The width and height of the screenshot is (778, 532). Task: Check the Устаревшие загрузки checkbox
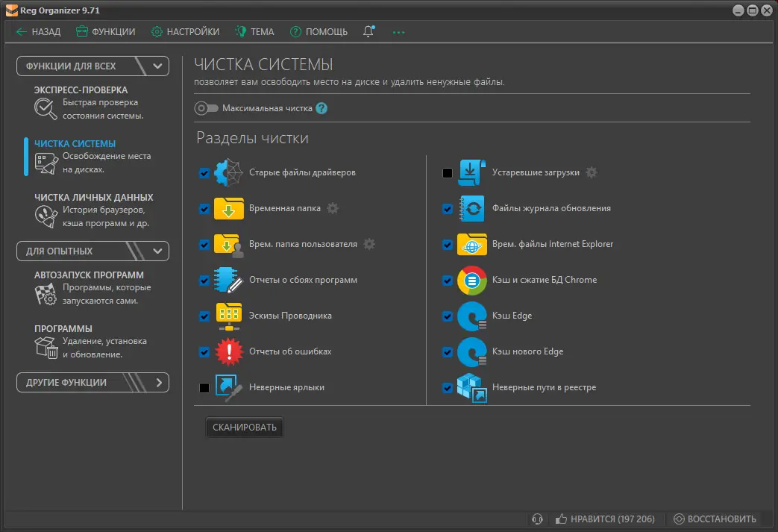(x=448, y=172)
